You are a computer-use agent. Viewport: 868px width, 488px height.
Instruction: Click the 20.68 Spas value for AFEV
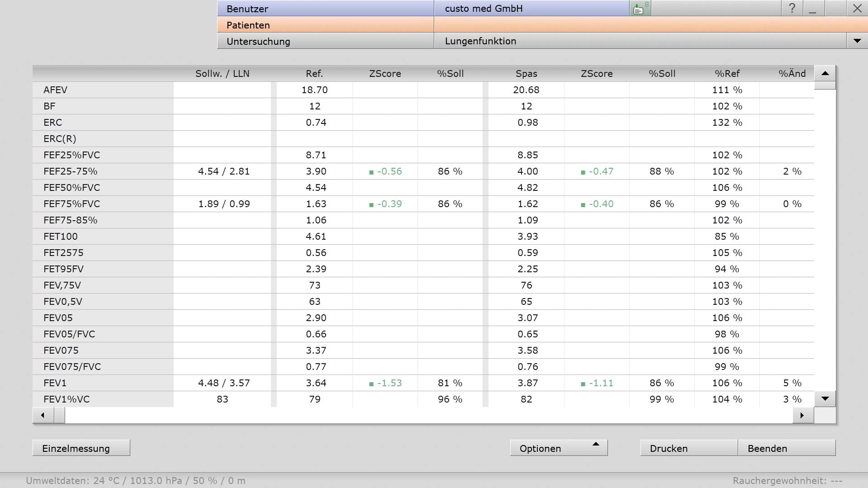coord(526,90)
